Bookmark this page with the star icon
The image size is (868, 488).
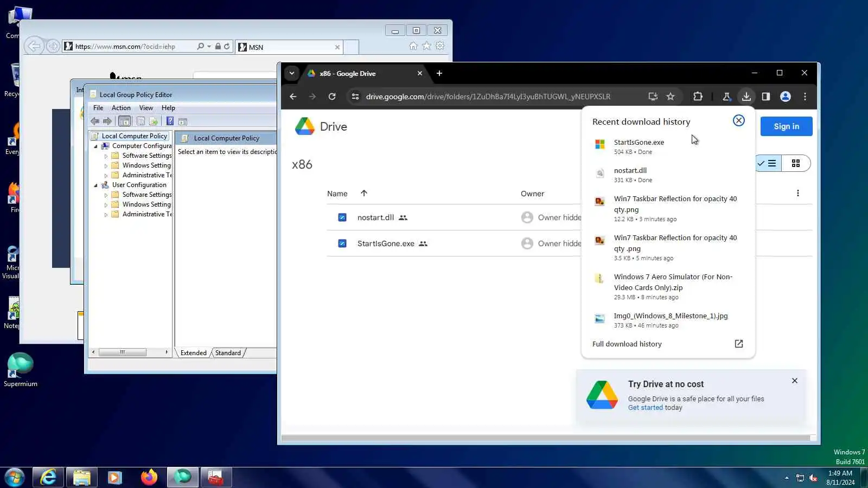(x=671, y=97)
